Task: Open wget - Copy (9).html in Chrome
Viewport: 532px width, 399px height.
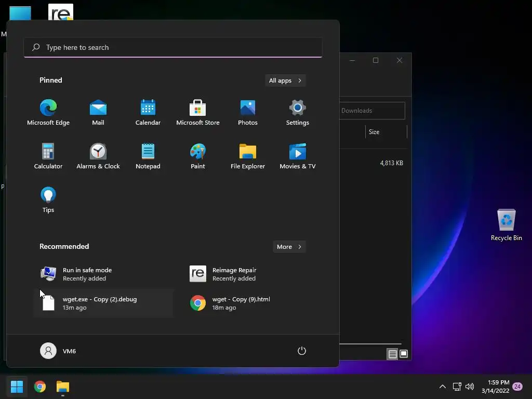Action: (253, 303)
